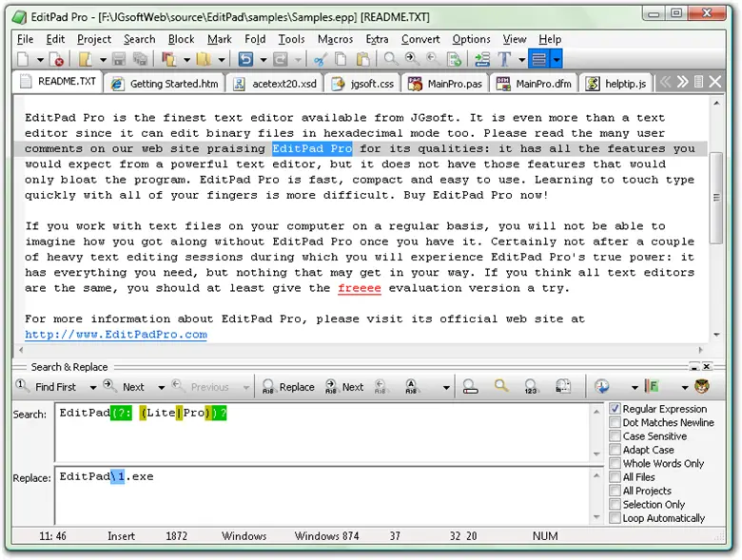This screenshot has height=560, width=742.
Task: Click the search history clock icon
Action: (601, 387)
